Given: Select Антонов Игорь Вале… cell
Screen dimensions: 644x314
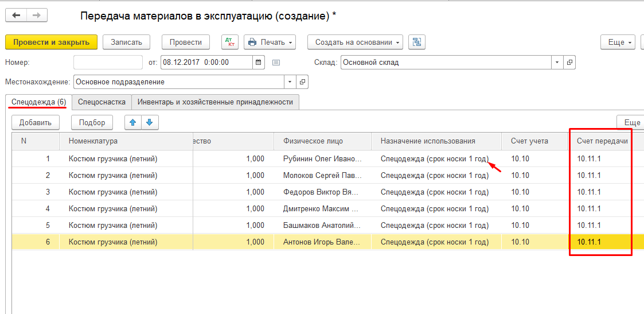Looking at the screenshot, I should (x=322, y=242).
